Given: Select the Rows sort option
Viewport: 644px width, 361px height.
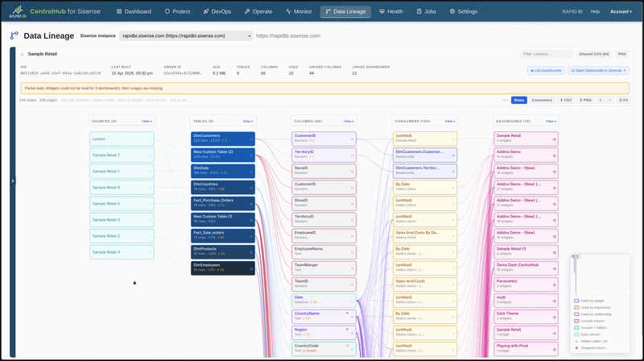Looking at the screenshot, I should tap(518, 100).
